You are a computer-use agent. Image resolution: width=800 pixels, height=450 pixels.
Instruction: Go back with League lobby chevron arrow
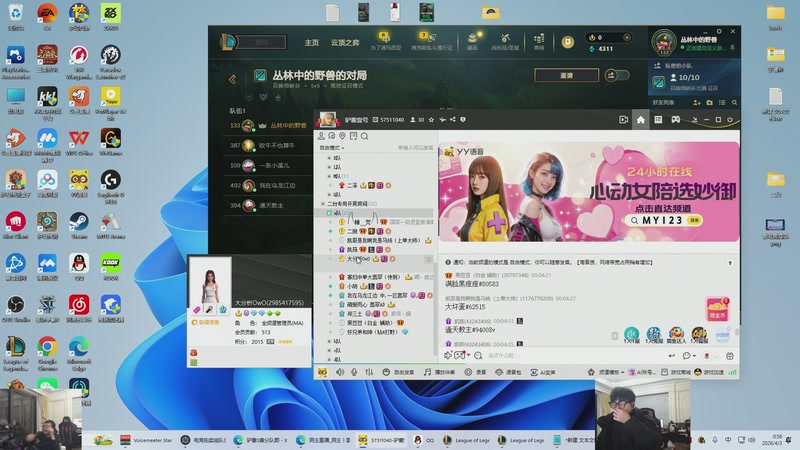coord(233,79)
